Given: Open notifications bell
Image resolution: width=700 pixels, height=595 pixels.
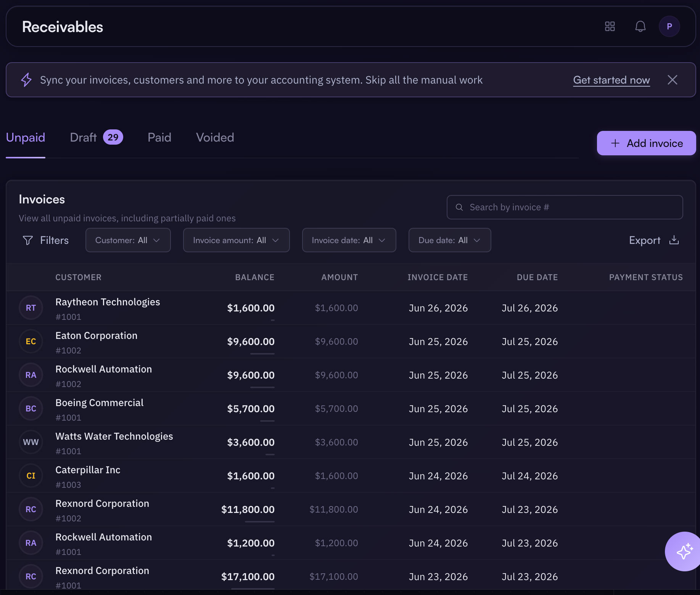Looking at the screenshot, I should click(640, 26).
